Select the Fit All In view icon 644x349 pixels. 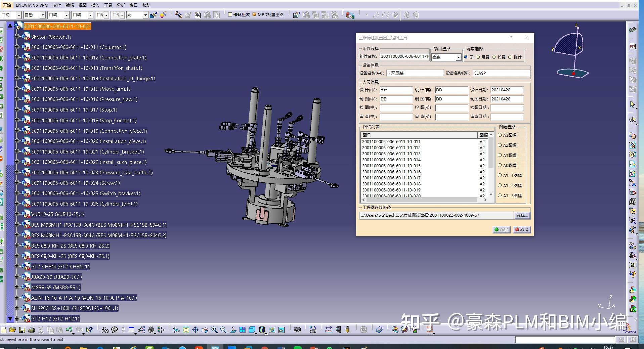[186, 330]
